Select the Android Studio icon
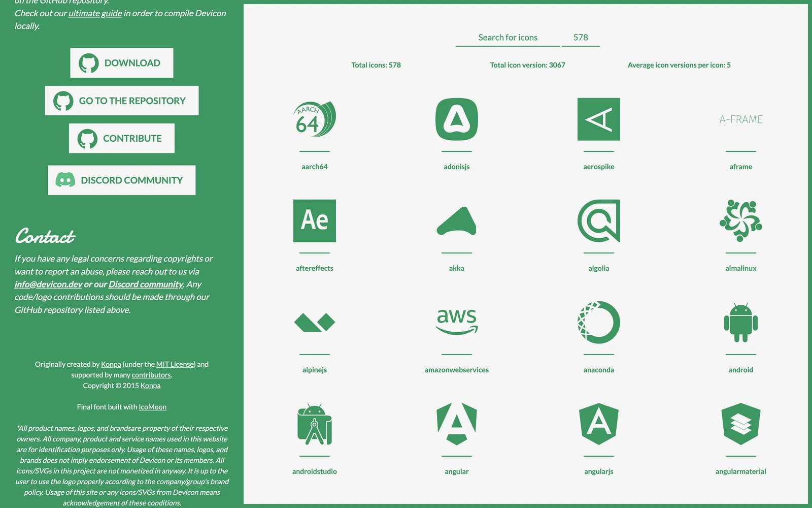Image resolution: width=812 pixels, height=508 pixels. (315, 424)
